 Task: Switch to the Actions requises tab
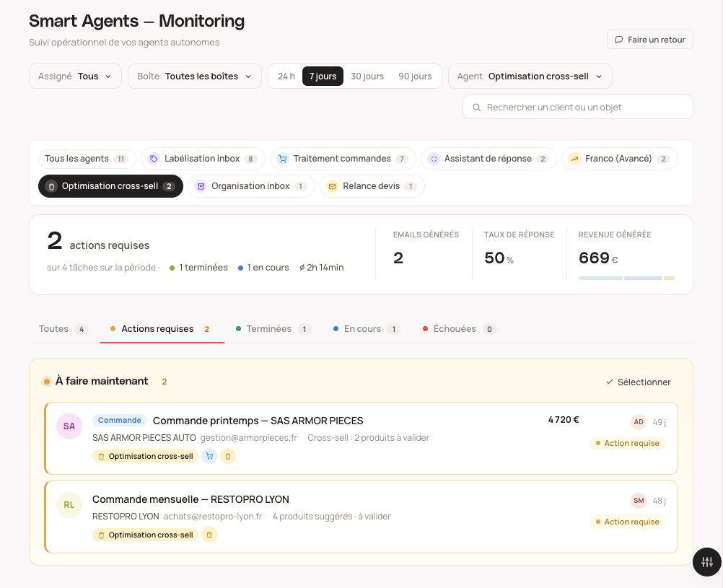coord(162,329)
